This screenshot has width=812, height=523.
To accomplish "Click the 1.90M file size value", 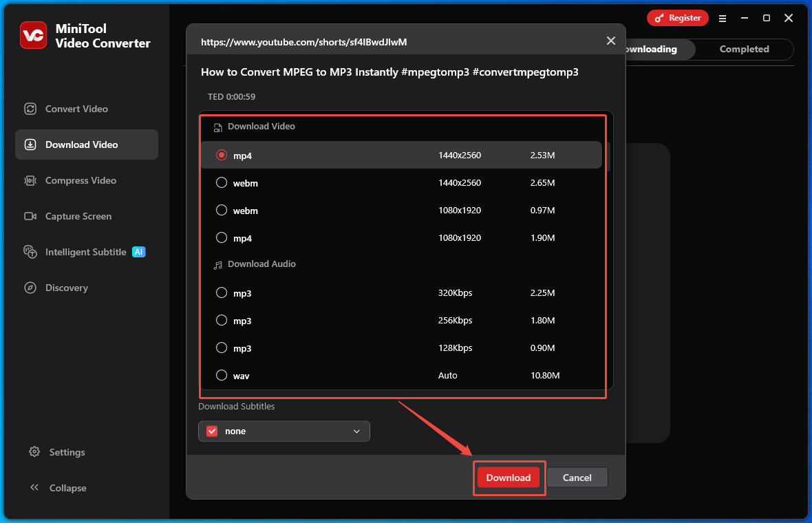I will point(542,237).
